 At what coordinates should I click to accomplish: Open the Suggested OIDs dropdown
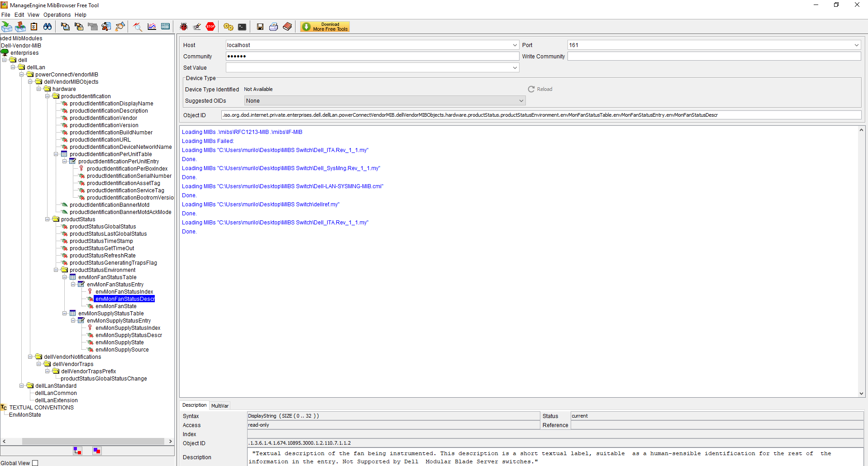pos(521,100)
